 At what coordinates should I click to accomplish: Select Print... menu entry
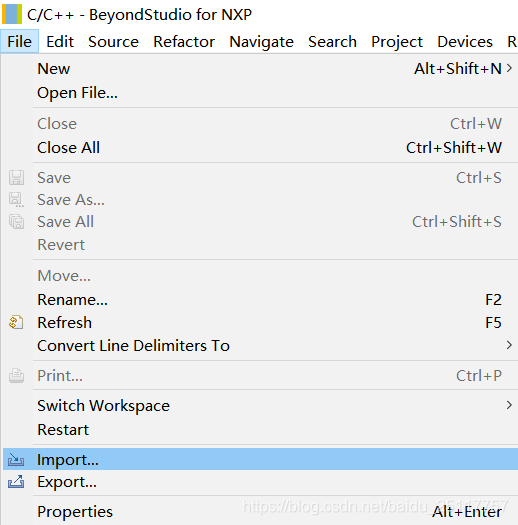(259, 376)
